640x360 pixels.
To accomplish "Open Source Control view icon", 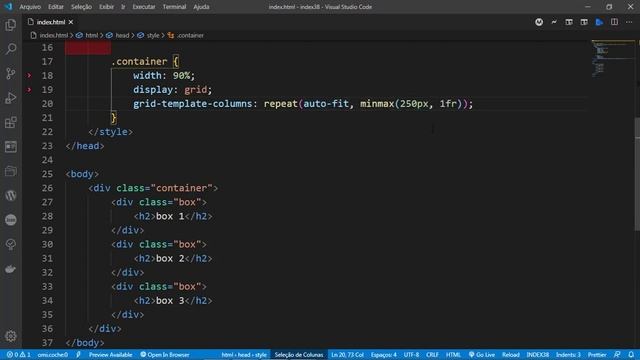I will pos(11,73).
